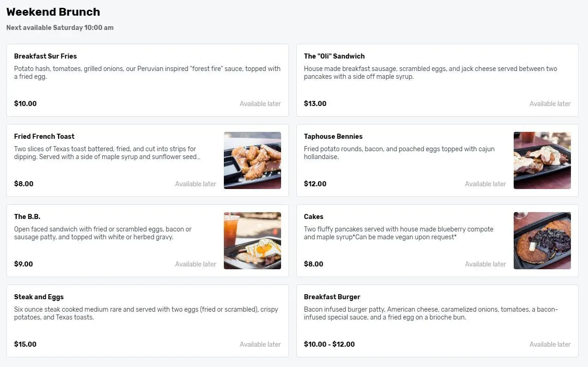Open the Steak and Eggs item title
This screenshot has width=588, height=367.
coord(39,297)
